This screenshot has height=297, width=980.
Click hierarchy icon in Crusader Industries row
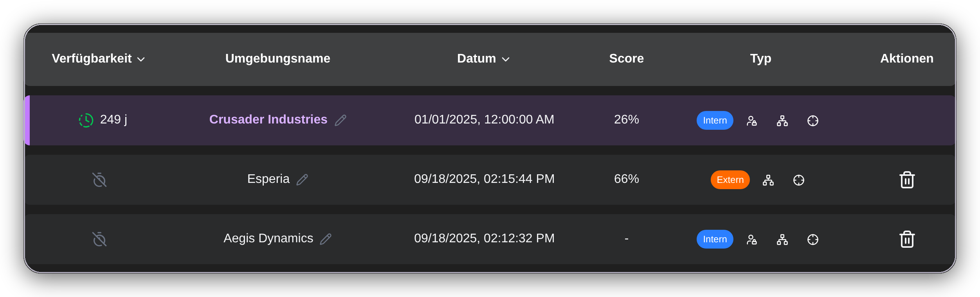click(x=782, y=121)
